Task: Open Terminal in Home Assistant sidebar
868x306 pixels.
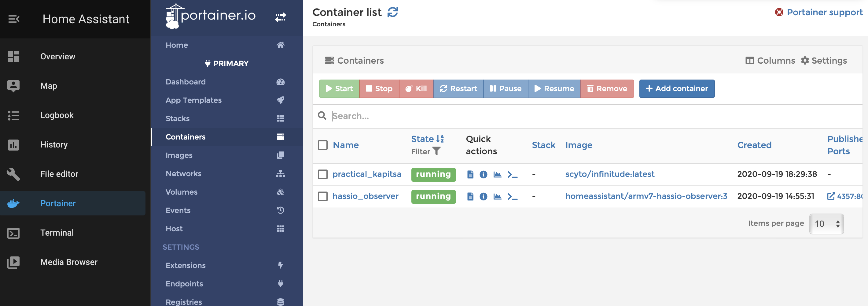Action: tap(57, 233)
